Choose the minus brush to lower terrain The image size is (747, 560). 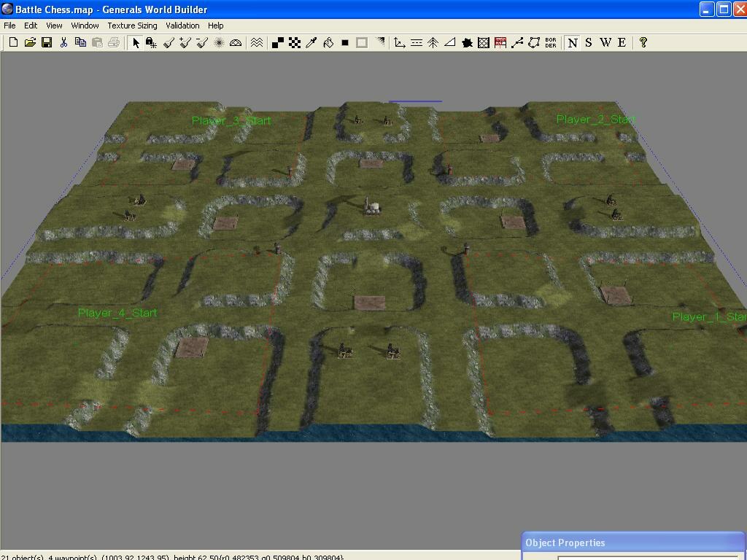click(x=202, y=43)
